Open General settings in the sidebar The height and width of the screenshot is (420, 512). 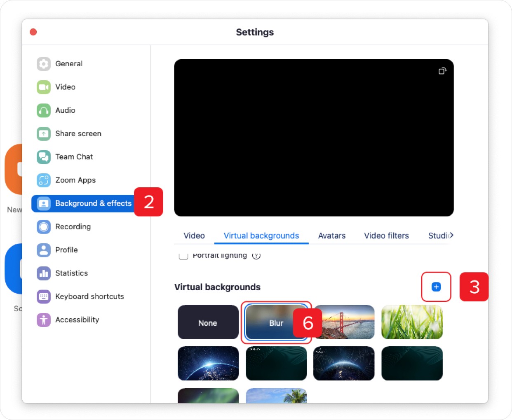tap(60, 64)
